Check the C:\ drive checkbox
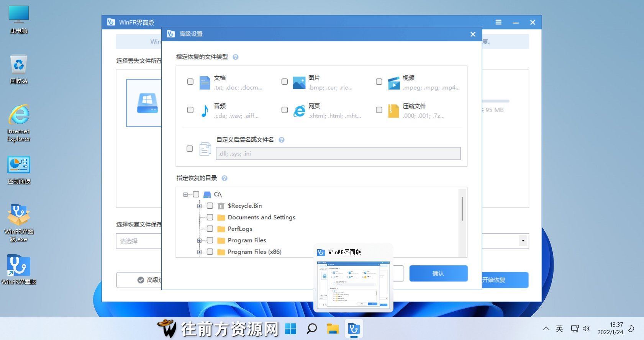 [x=196, y=195]
